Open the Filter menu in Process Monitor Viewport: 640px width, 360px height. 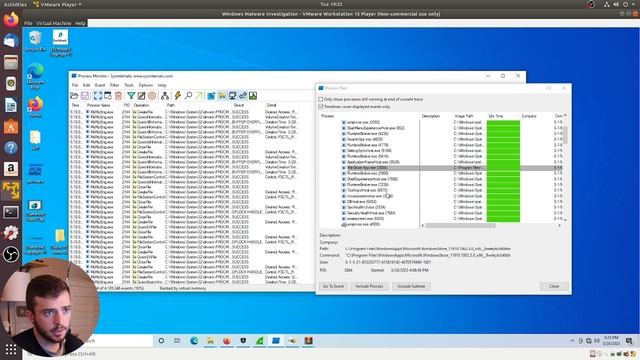115,85
